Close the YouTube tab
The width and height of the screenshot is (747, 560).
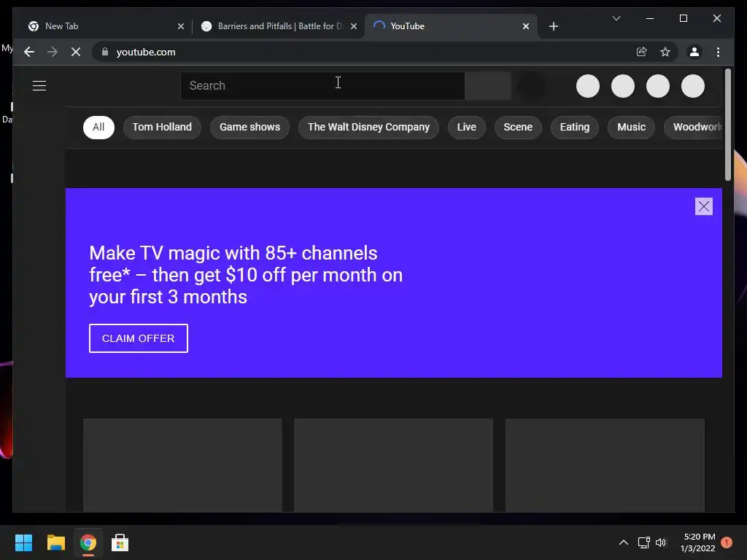526,26
